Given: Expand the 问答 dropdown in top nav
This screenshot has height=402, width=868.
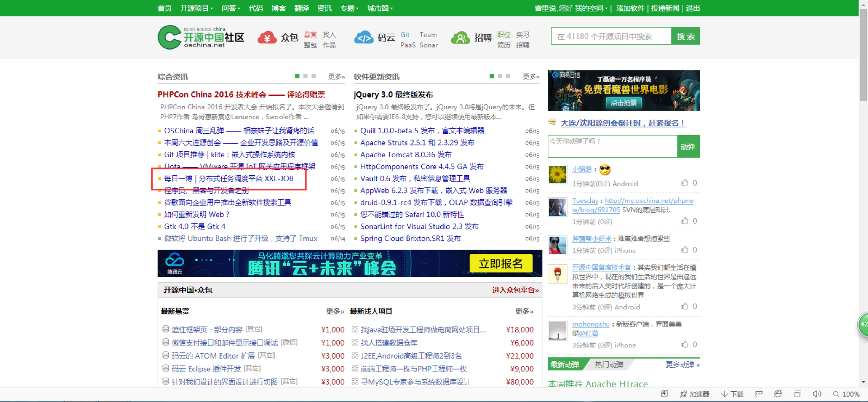Looking at the screenshot, I should [231, 8].
